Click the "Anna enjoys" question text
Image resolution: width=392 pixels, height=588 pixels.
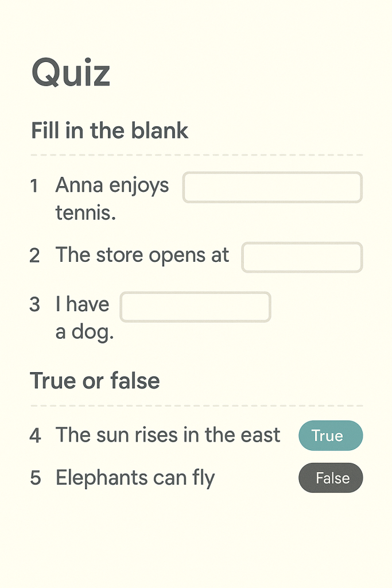point(112,186)
